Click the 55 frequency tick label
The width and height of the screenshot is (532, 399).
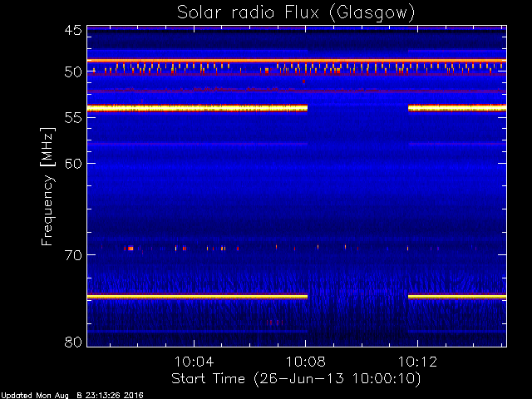pos(73,118)
